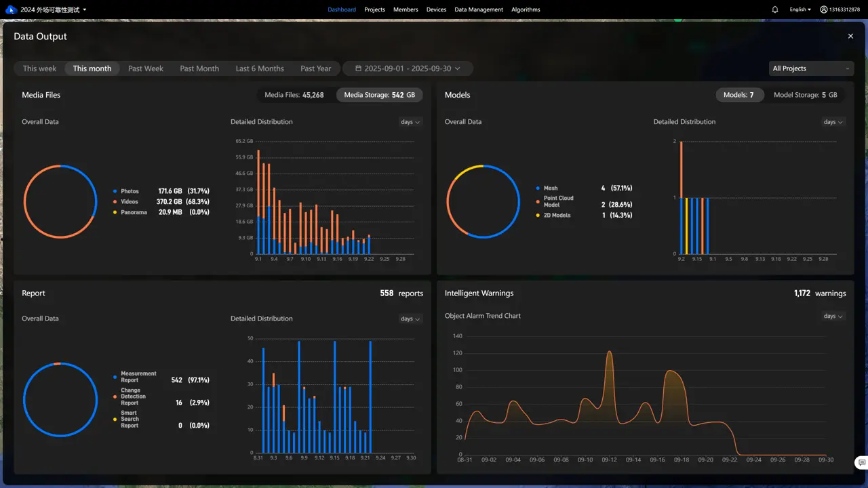Screen dimensions: 868x488
Task: Click the notification bell icon
Action: point(775,9)
